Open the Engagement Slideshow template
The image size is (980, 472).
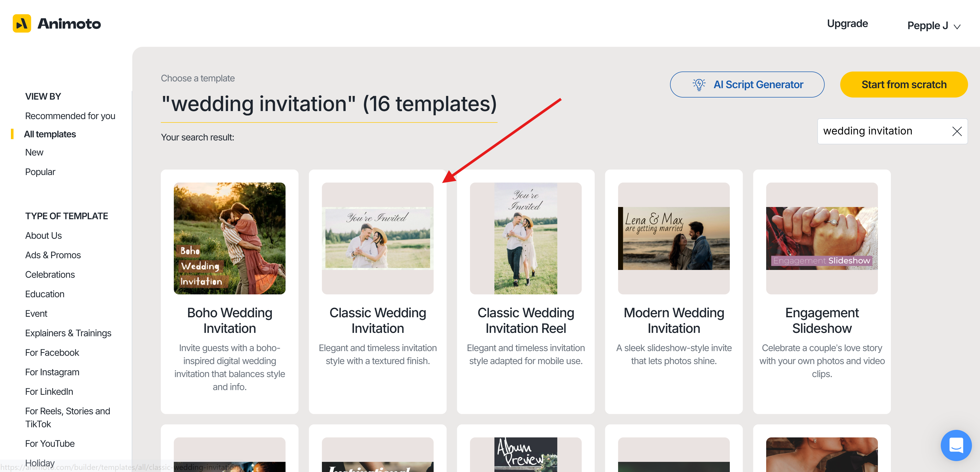(821, 238)
